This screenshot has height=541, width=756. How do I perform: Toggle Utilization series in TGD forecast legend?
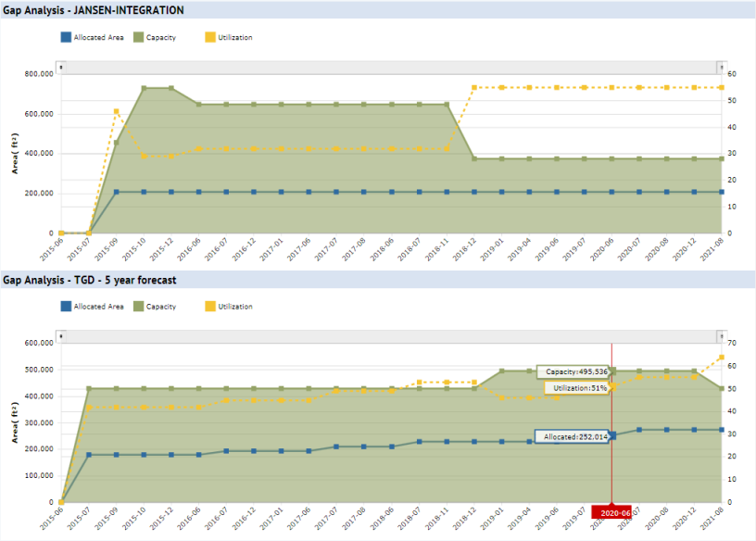point(210,307)
